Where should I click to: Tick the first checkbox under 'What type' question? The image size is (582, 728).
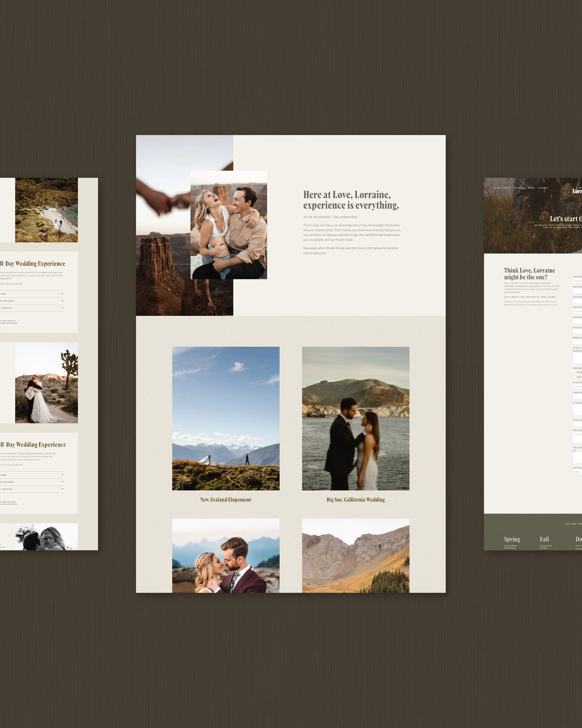coord(574,372)
